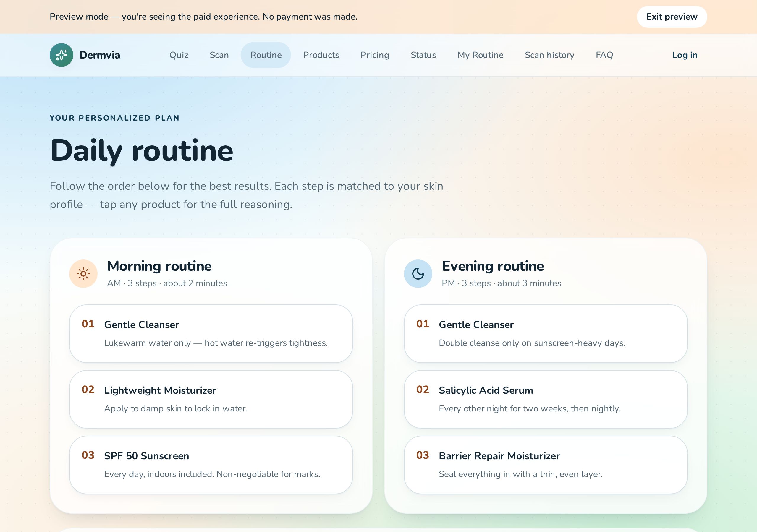This screenshot has height=532, width=757.
Task: Click the Morning routine heading
Action: [159, 266]
